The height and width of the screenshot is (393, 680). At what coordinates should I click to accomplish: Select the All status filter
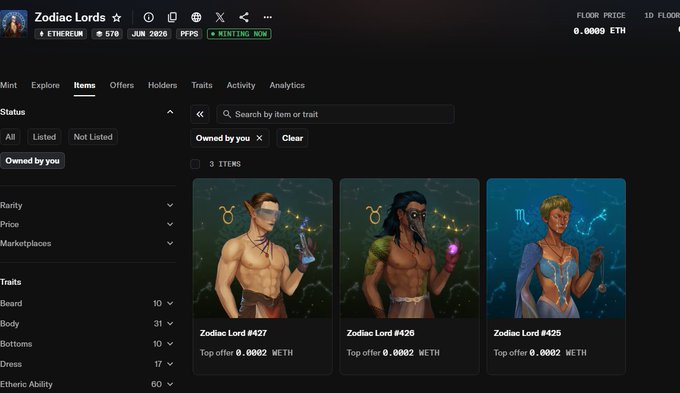coord(10,137)
